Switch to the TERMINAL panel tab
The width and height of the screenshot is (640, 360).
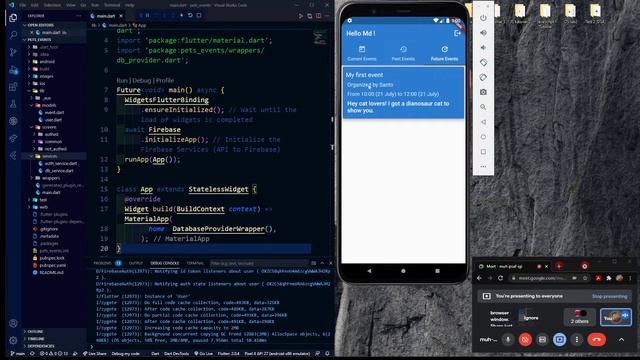(x=195, y=263)
